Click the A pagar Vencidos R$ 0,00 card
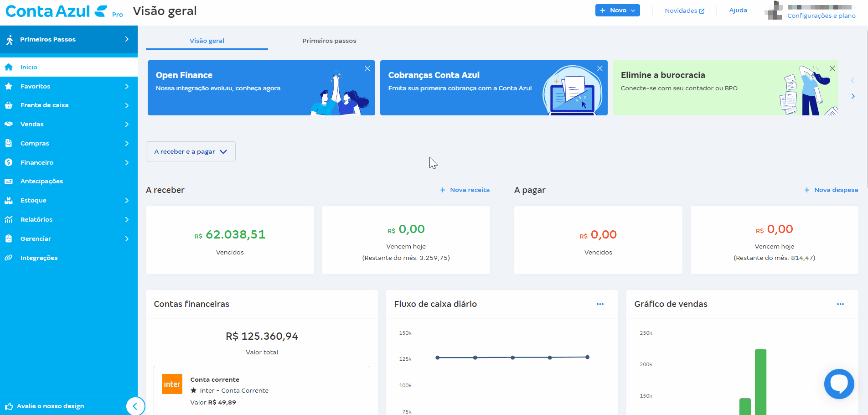Image resolution: width=868 pixels, height=415 pixels. pyautogui.click(x=598, y=240)
